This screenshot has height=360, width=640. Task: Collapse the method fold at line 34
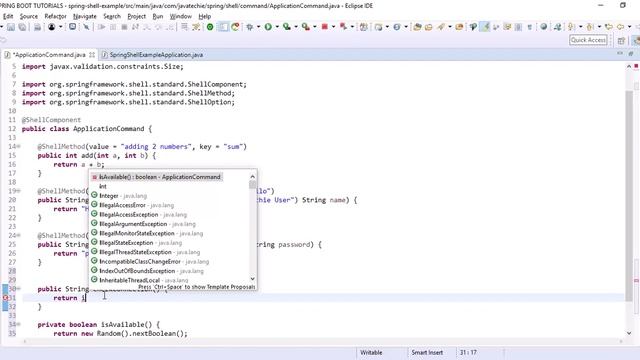point(19,324)
